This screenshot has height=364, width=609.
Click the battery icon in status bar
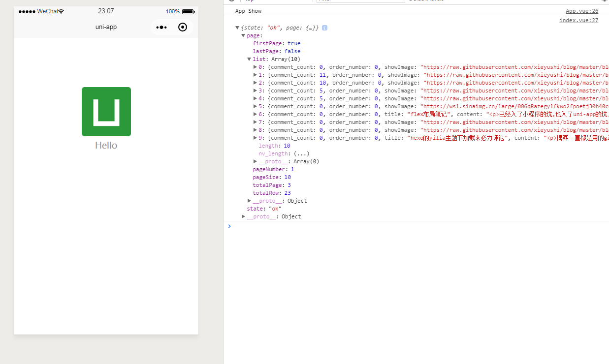tap(188, 11)
